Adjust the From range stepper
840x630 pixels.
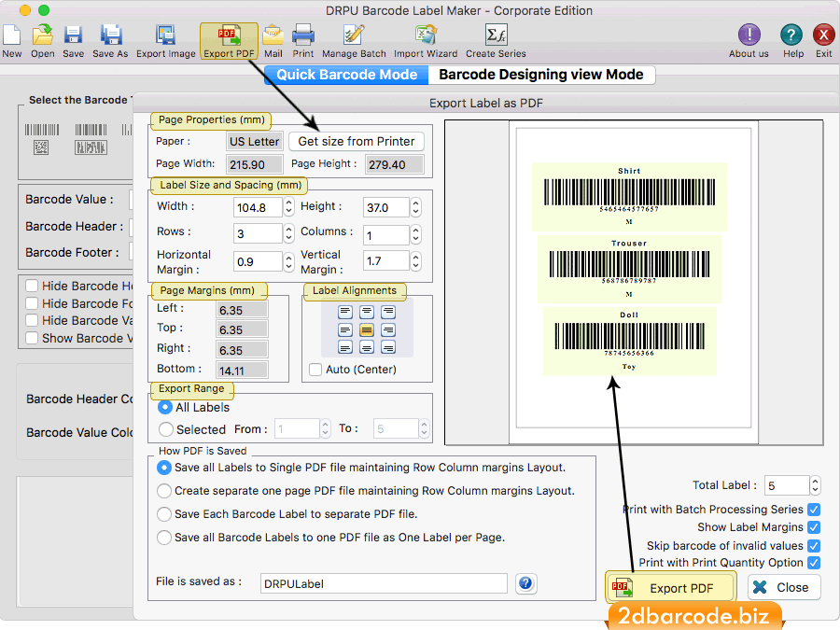coord(325,428)
